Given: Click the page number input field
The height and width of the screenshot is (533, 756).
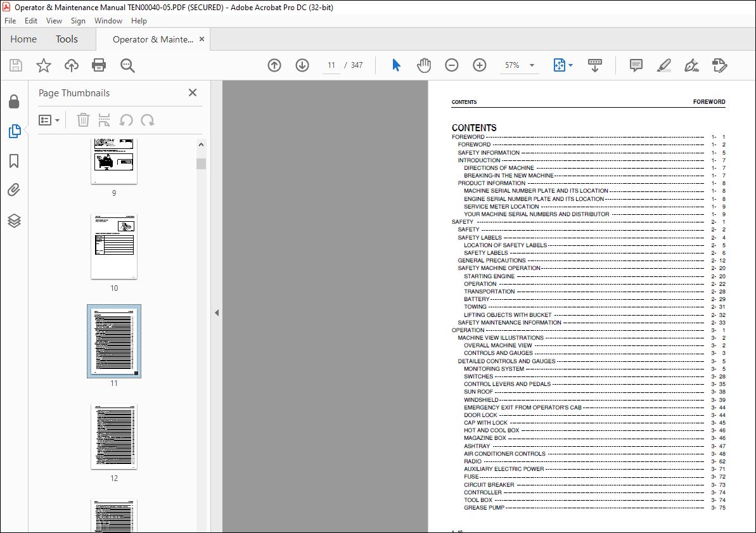Looking at the screenshot, I should point(331,65).
